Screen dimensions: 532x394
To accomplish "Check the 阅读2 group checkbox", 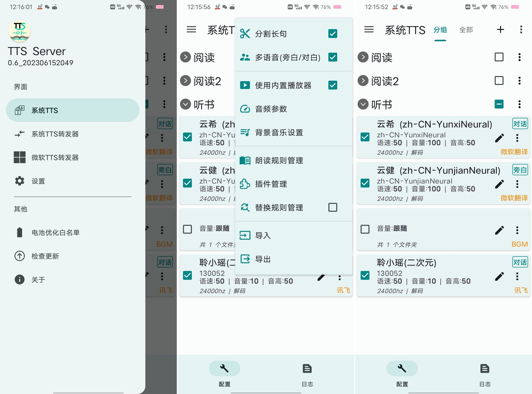I will (x=499, y=81).
